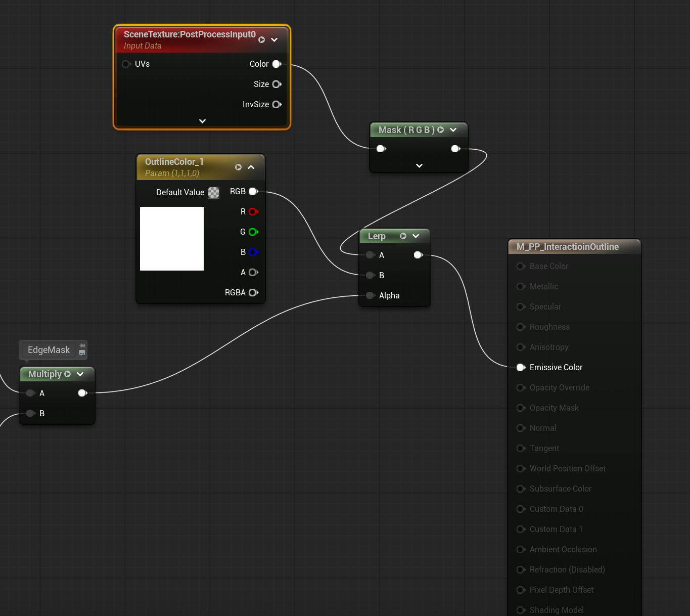
Task: Click Multiply B input pin
Action: (31, 413)
